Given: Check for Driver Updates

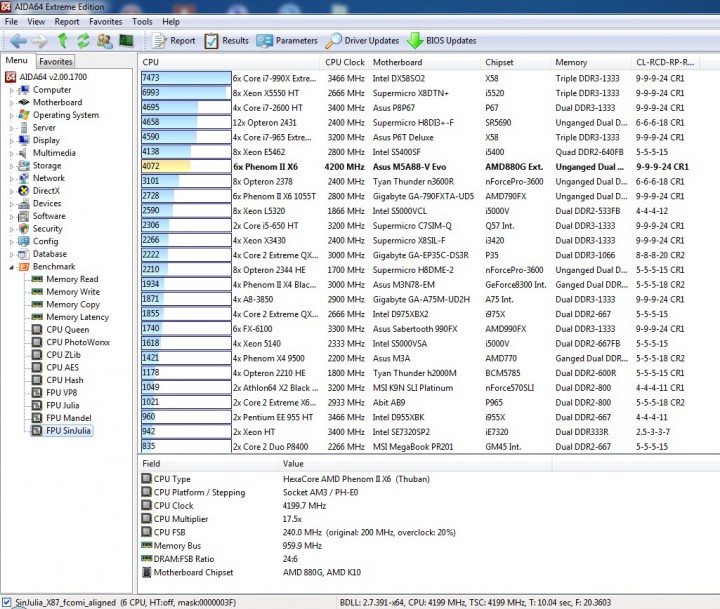Looking at the screenshot, I should coord(362,41).
